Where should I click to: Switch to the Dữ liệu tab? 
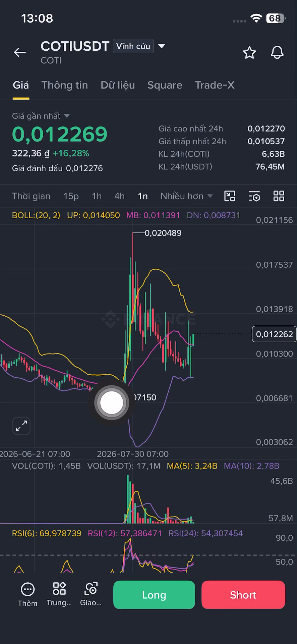[x=118, y=85]
